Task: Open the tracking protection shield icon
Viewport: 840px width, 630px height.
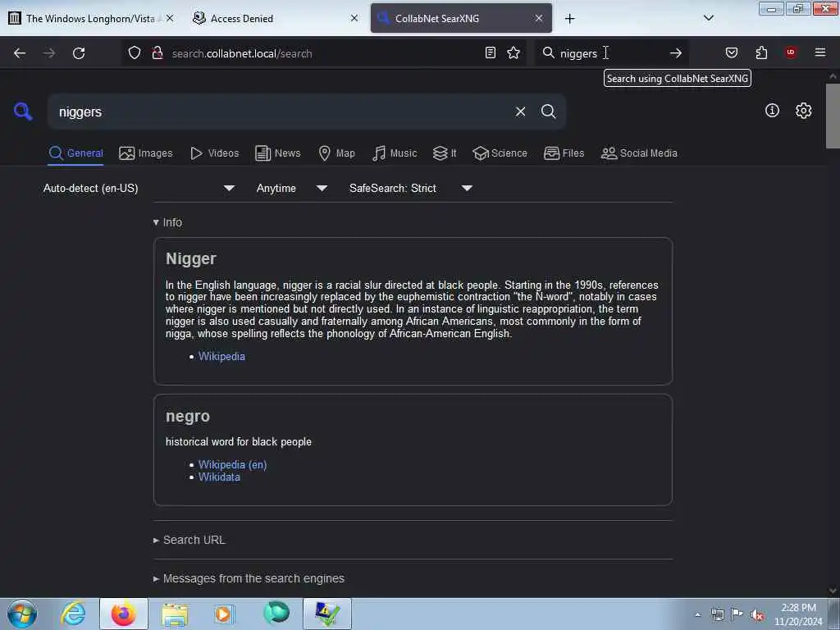Action: coord(135,52)
